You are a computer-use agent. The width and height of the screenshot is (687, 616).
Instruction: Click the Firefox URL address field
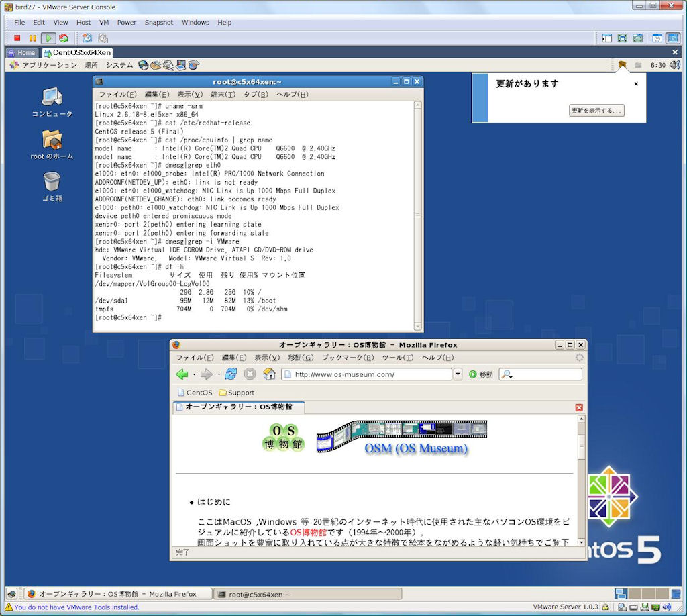(366, 374)
